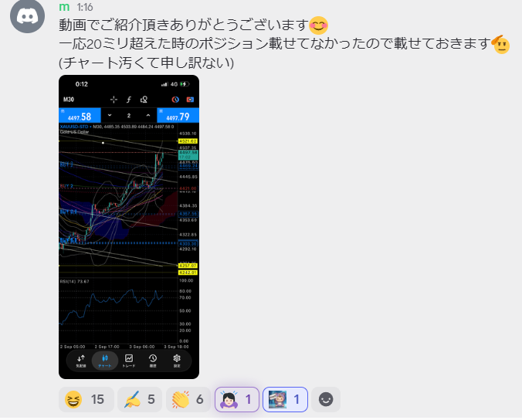522x420 pixels.
Task: Select the highlighted chart tab icon
Action: pyautogui.click(x=105, y=361)
